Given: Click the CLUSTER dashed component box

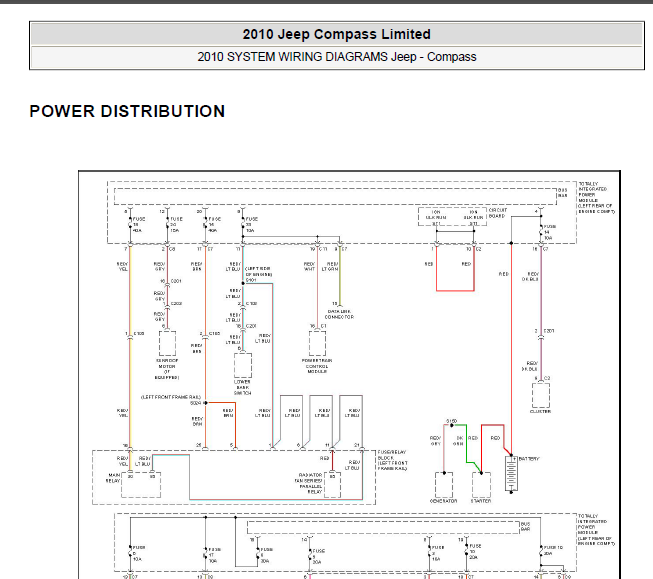Looking at the screenshot, I should pyautogui.click(x=541, y=395).
